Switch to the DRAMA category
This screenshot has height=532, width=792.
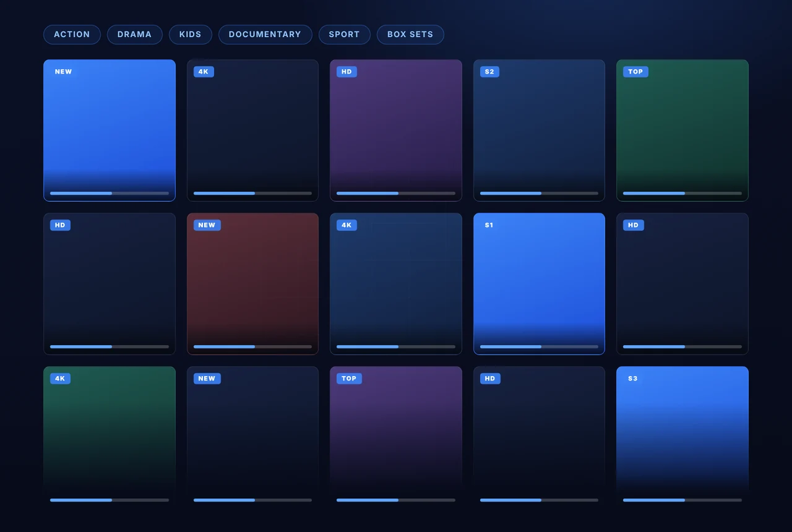[x=135, y=35]
